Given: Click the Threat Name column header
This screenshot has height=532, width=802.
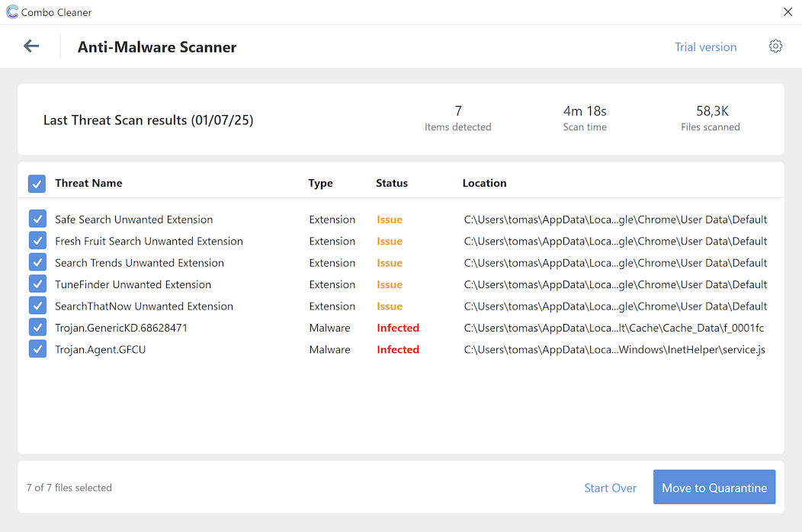Looking at the screenshot, I should (88, 183).
